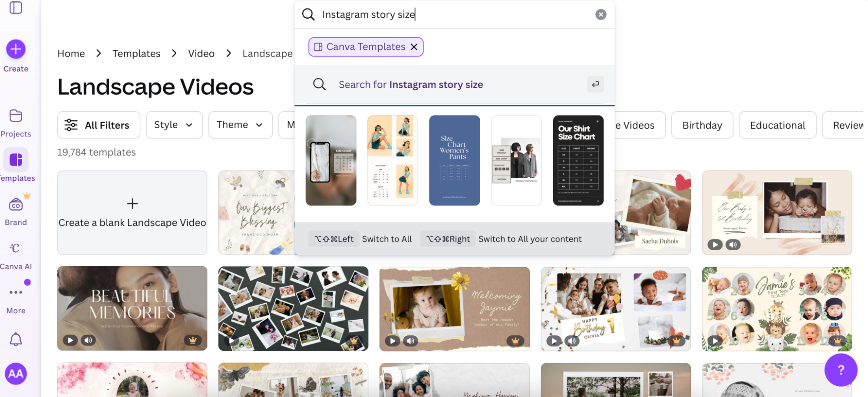Screen dimensions: 868x397
Task: Go to Home breadcrumb
Action: (x=71, y=53)
